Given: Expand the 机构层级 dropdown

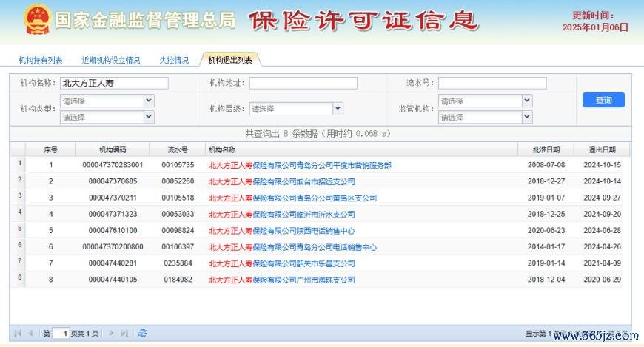Looking at the screenshot, I should [338, 109].
